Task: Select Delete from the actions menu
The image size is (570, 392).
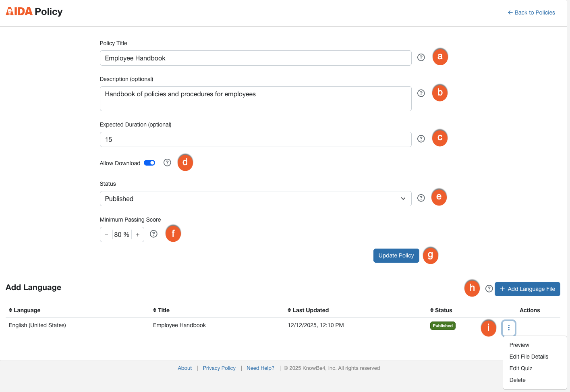Action: pyautogui.click(x=517, y=380)
